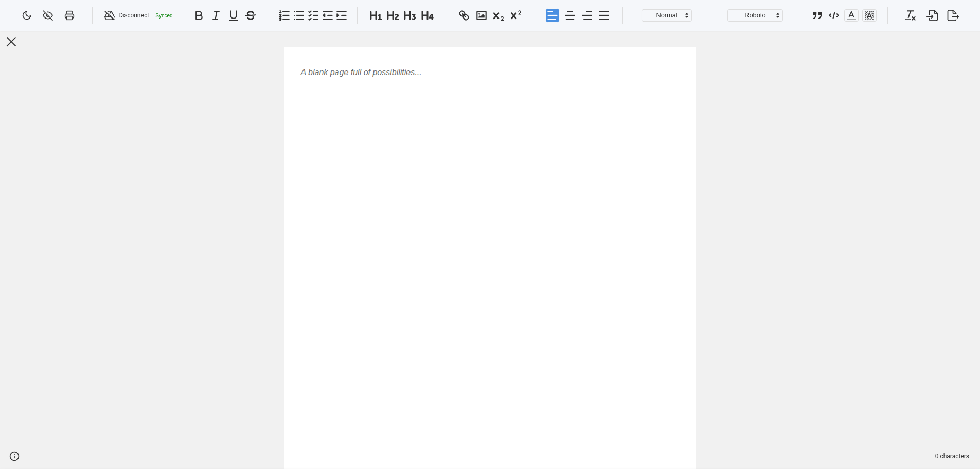Viewport: 980px width, 469px height.
Task: Enable dark mode with the moon icon
Action: click(26, 15)
